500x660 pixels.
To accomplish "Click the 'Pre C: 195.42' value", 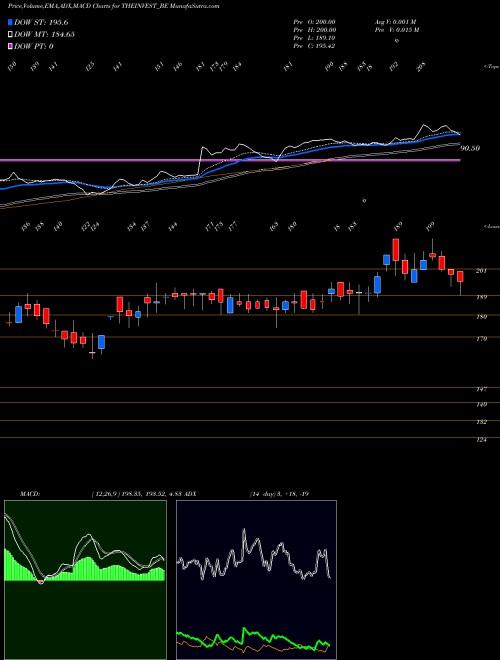I will point(314,46).
